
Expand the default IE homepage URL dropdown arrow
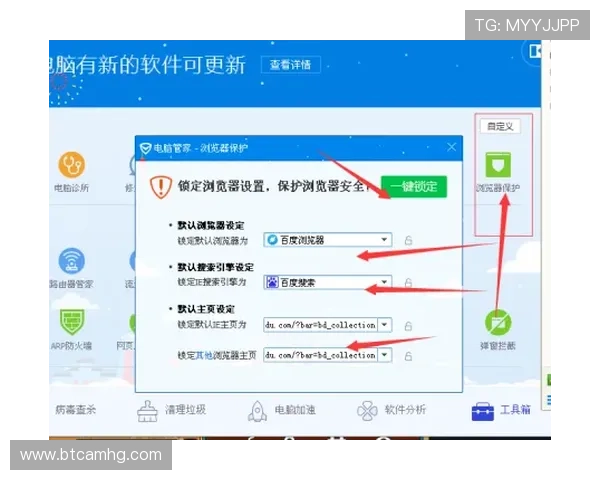click(x=385, y=325)
